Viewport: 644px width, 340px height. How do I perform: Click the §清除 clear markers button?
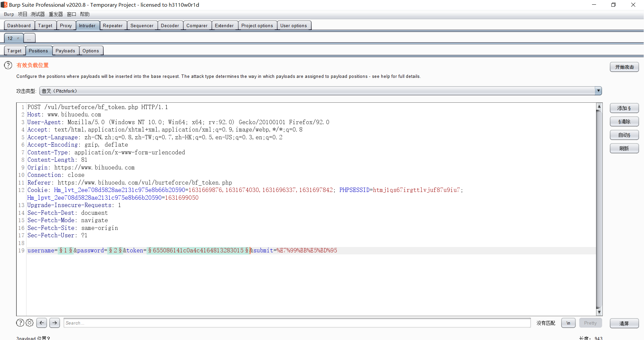(624, 122)
